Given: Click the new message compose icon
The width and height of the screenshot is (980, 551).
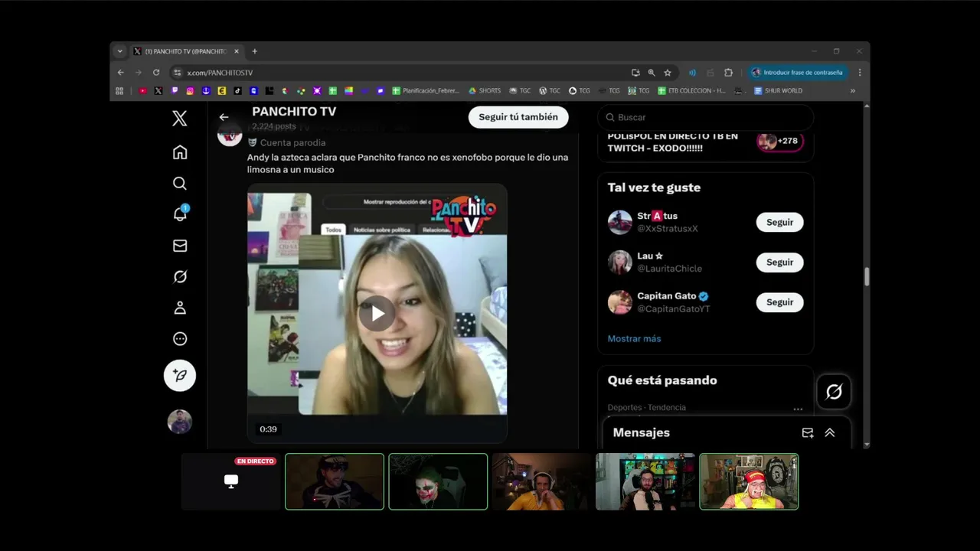Looking at the screenshot, I should (807, 432).
